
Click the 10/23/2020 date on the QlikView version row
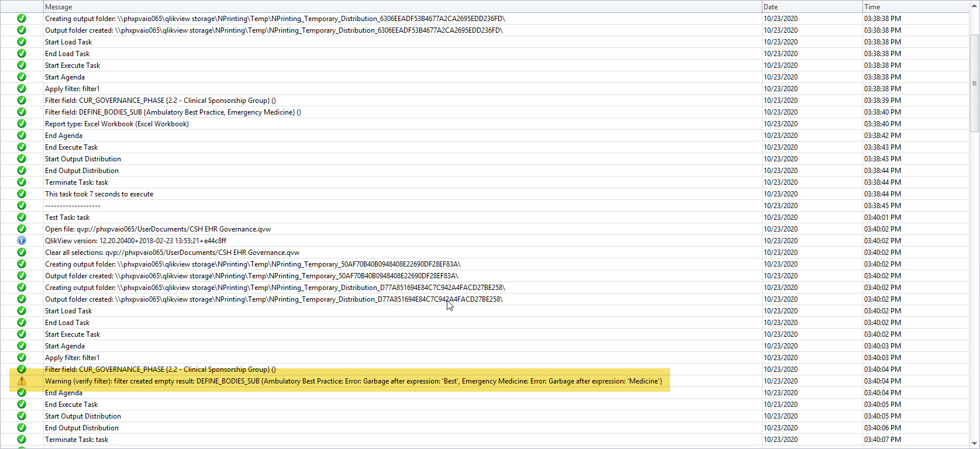click(x=781, y=241)
